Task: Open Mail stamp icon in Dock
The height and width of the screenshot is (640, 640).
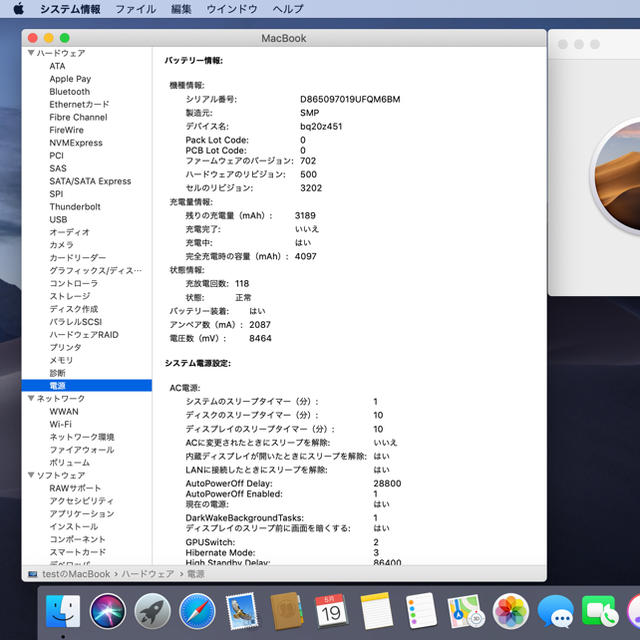Action: tap(242, 611)
